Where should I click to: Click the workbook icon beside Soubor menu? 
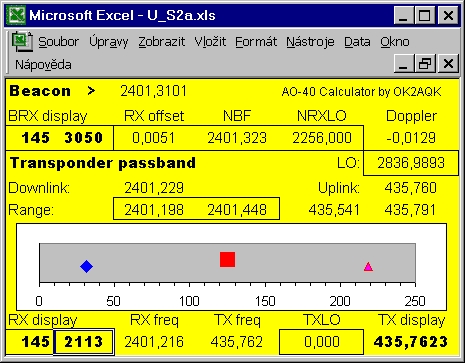click(x=22, y=42)
